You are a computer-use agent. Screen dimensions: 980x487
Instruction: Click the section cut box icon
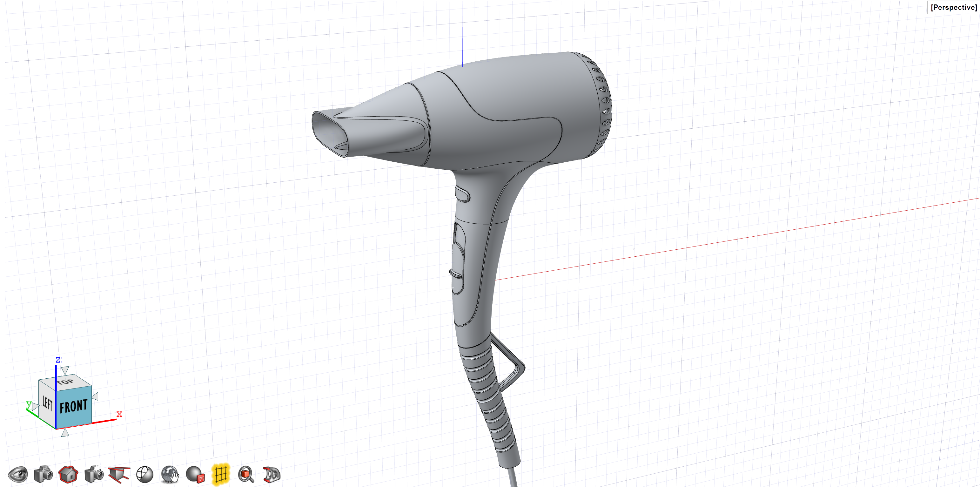(119, 474)
